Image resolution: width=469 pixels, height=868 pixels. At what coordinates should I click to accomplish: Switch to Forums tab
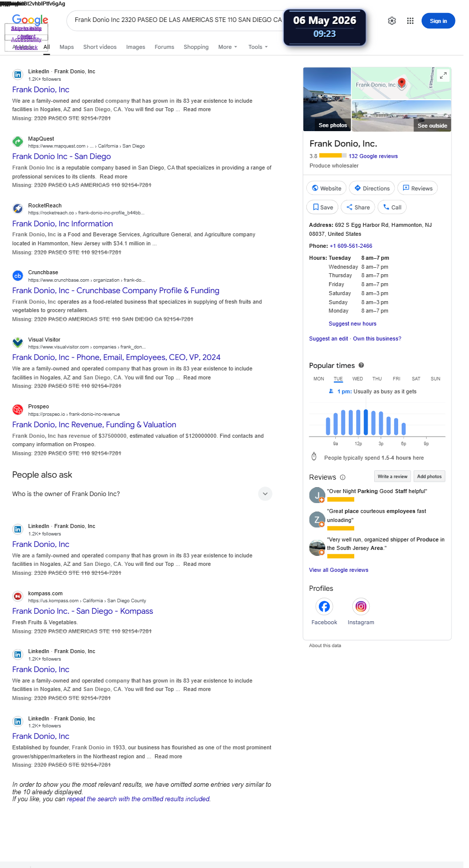coord(164,47)
